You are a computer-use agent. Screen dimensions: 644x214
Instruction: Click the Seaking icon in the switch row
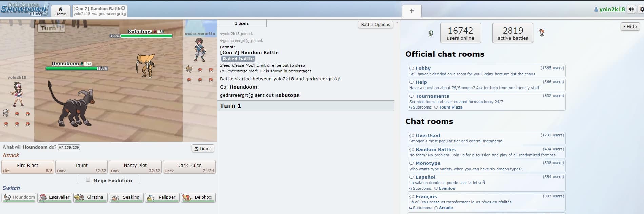point(115,197)
